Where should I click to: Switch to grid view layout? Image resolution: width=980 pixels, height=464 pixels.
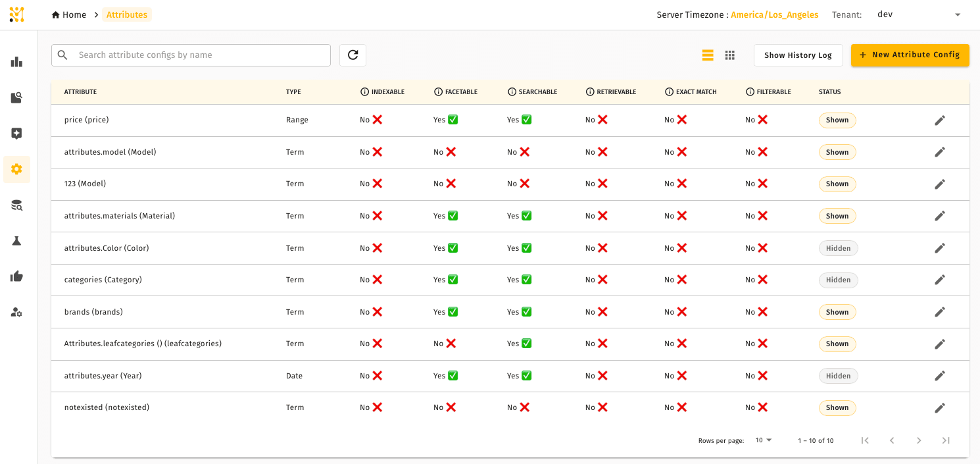pos(729,55)
